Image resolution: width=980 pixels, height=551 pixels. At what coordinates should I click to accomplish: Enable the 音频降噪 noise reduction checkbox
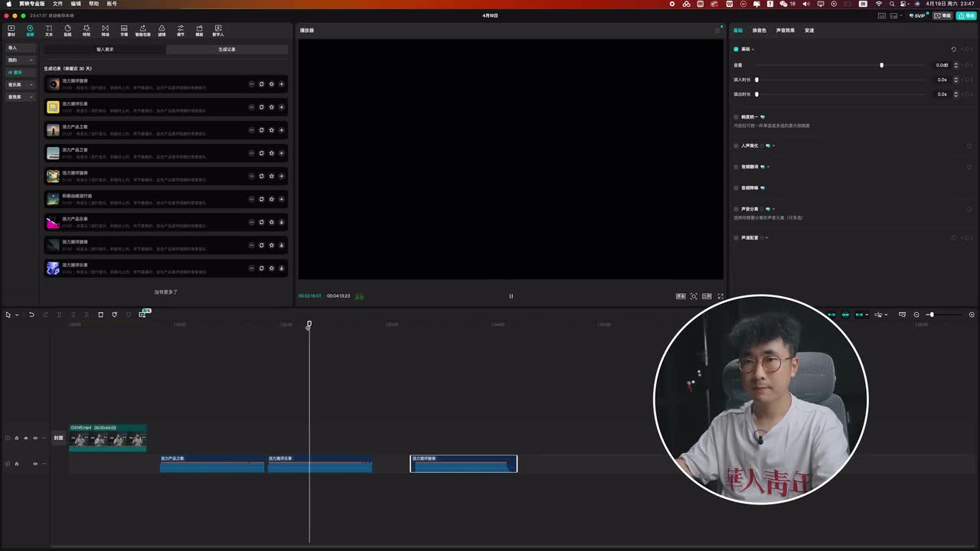click(737, 187)
